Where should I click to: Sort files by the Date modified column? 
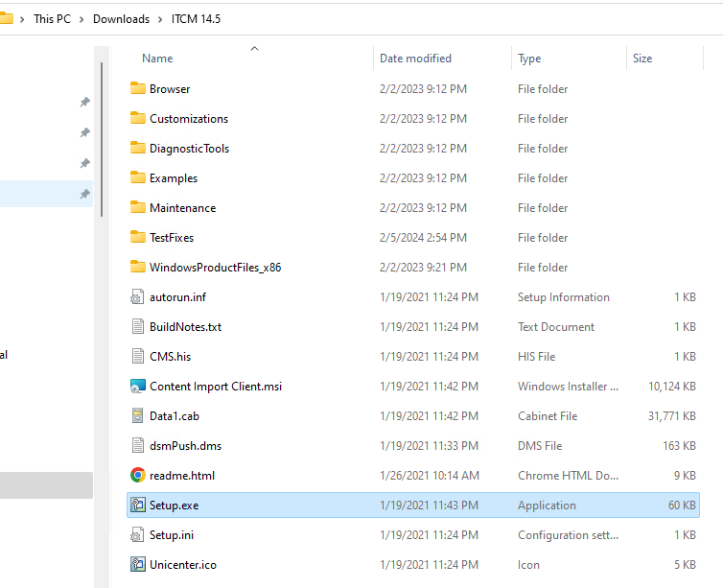415,59
